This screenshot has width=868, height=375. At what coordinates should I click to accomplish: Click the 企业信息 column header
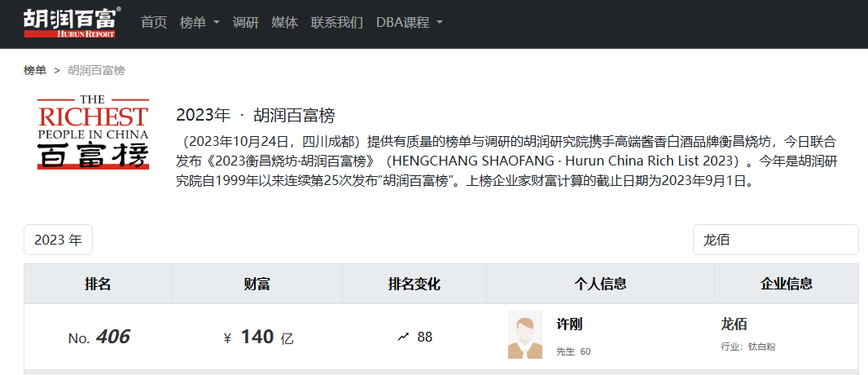[787, 285]
